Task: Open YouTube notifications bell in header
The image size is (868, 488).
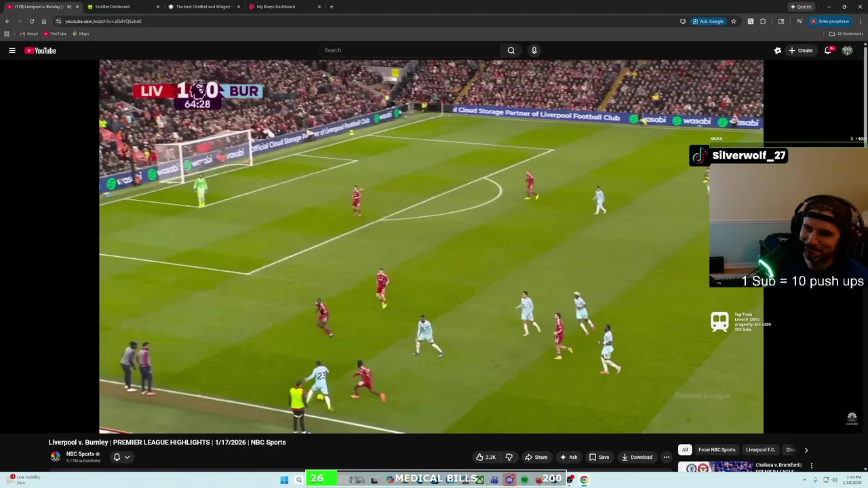Action: pyautogui.click(x=828, y=50)
